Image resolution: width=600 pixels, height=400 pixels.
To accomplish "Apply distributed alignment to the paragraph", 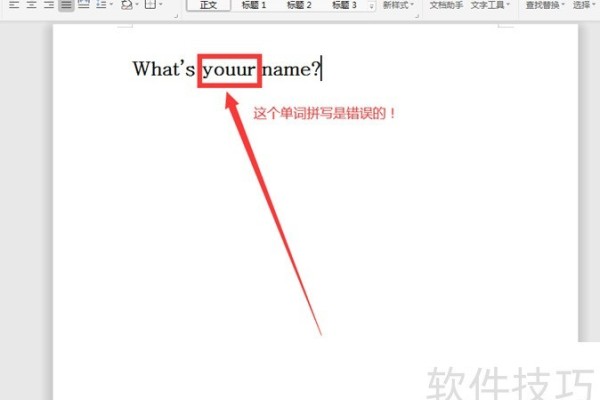I will click(x=84, y=5).
